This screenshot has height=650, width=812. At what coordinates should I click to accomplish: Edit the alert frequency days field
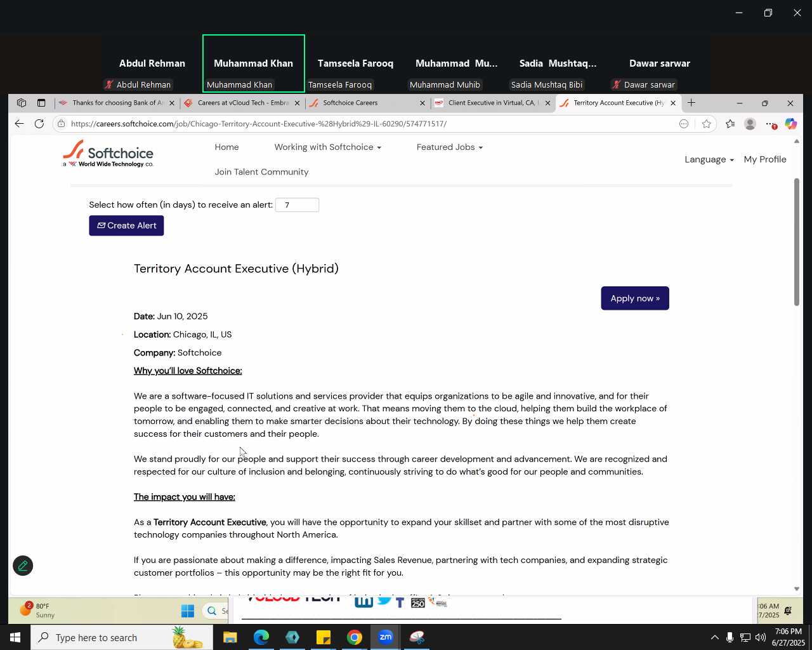point(297,205)
